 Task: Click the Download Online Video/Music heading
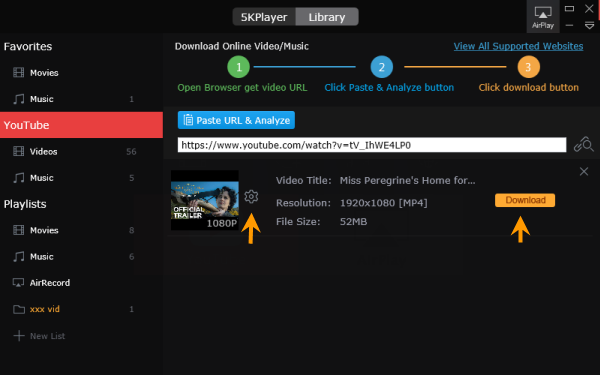[x=241, y=46]
